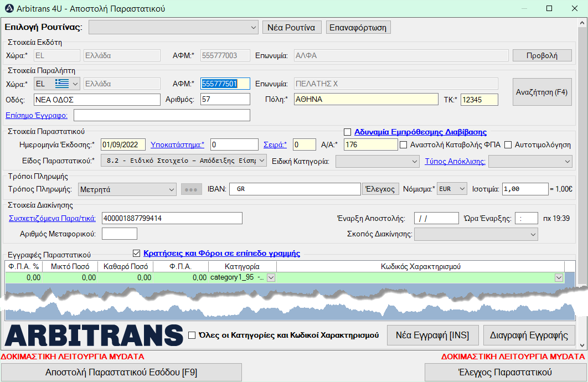This screenshot has height=382, width=588.
Task: Click the Επαναφόρτωση button
Action: pos(358,27)
